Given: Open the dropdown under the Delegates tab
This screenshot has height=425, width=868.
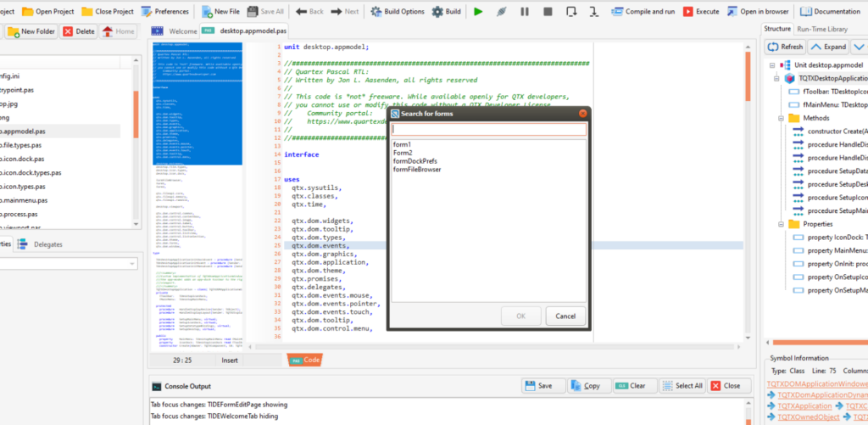Looking at the screenshot, I should [131, 264].
